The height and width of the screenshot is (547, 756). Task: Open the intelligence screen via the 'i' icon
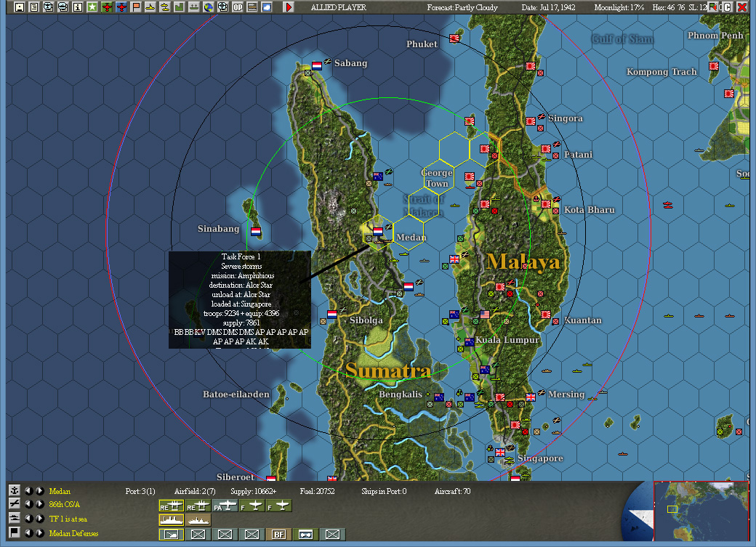click(x=77, y=7)
